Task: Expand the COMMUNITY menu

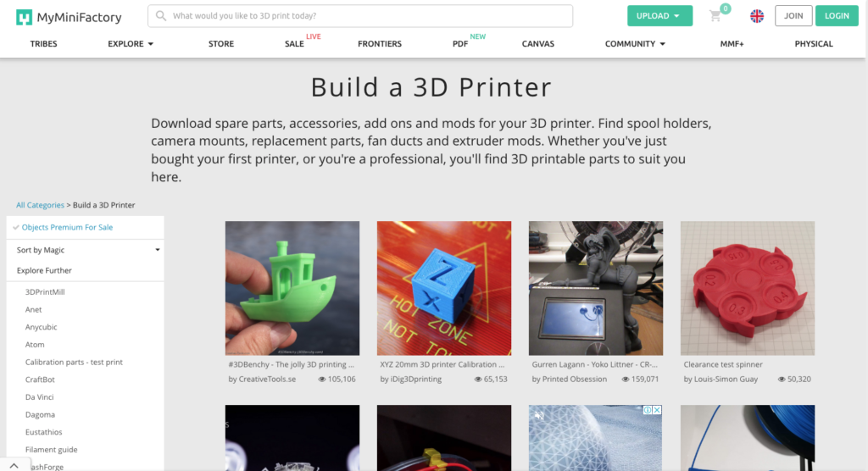Action: [x=635, y=44]
